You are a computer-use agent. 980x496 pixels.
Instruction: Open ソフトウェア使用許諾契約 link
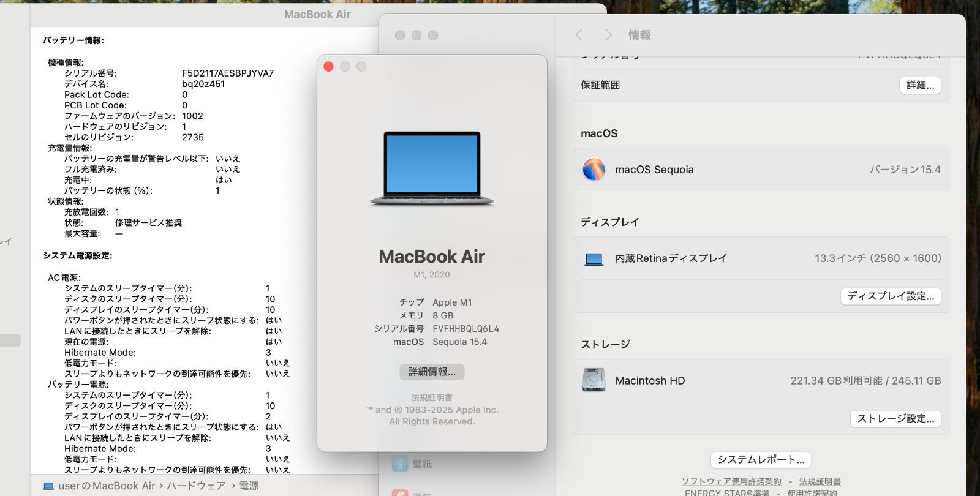click(731, 481)
